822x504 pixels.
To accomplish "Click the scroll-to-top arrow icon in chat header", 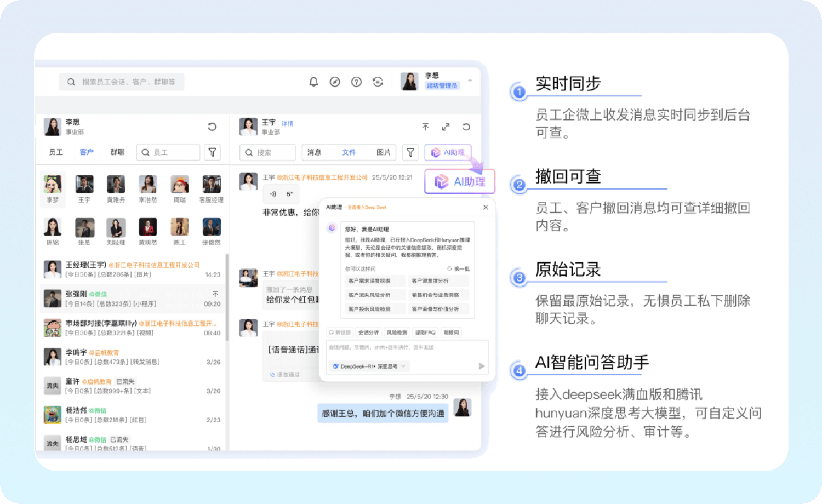I will pos(425,127).
